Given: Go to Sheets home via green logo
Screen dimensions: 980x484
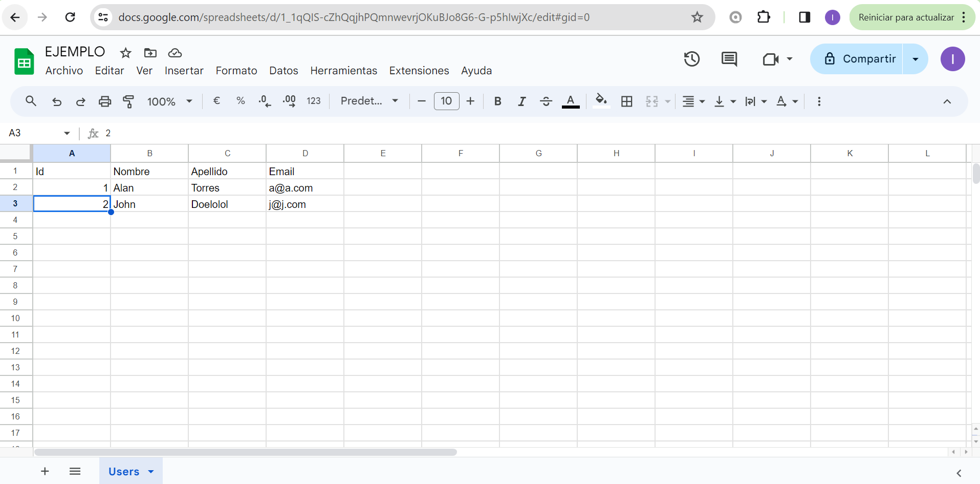Looking at the screenshot, I should pyautogui.click(x=24, y=61).
